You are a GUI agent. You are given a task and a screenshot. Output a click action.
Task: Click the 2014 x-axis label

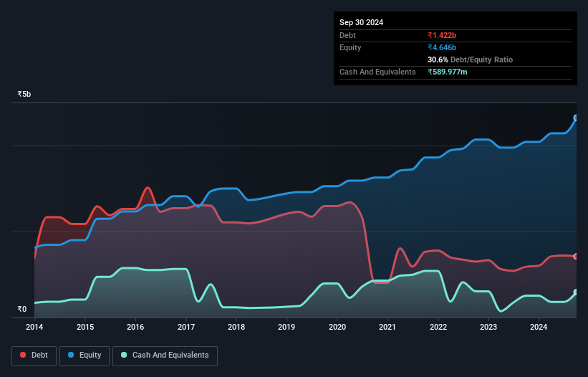click(34, 327)
